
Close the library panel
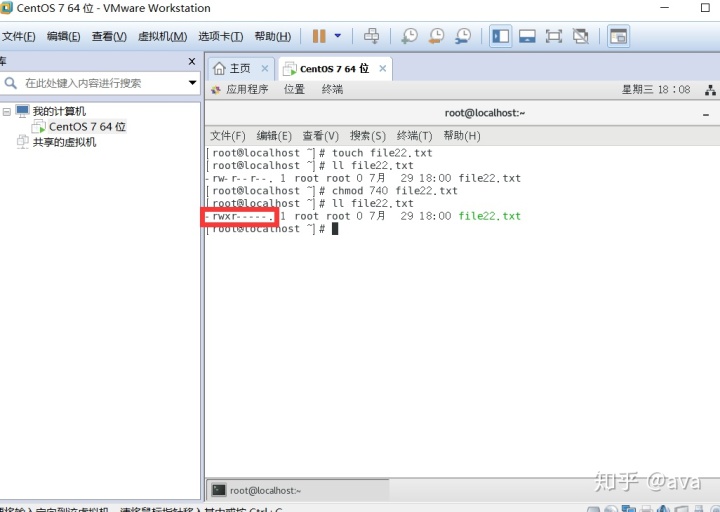pyautogui.click(x=192, y=61)
